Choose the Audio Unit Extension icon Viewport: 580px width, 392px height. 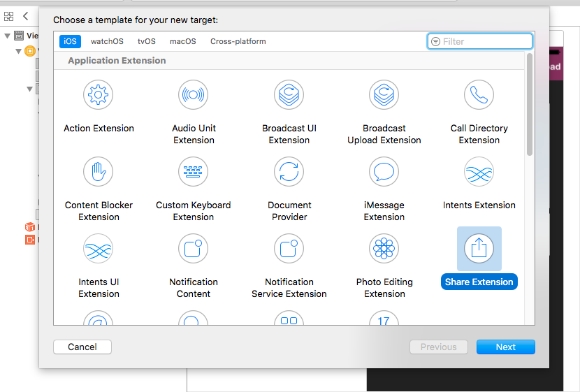coord(194,94)
